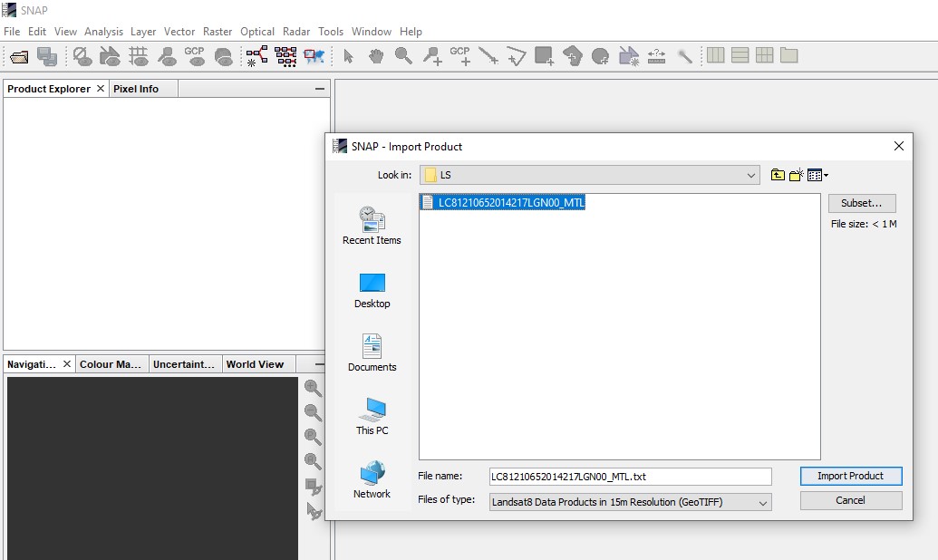Open the Batch Processing icon
The image size is (938, 560).
[286, 57]
